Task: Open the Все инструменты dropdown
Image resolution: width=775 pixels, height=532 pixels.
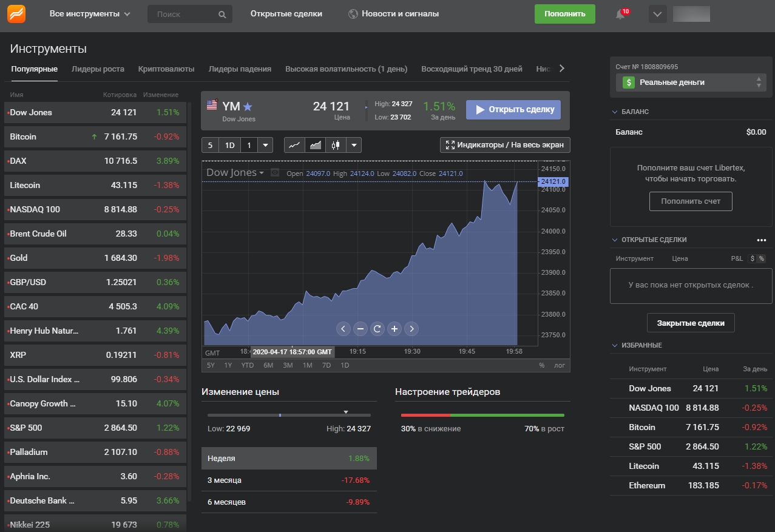Action: tap(89, 14)
